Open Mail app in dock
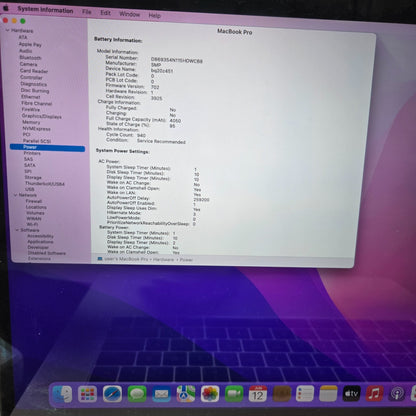Screen dimensions: 416x416 [x=161, y=394]
